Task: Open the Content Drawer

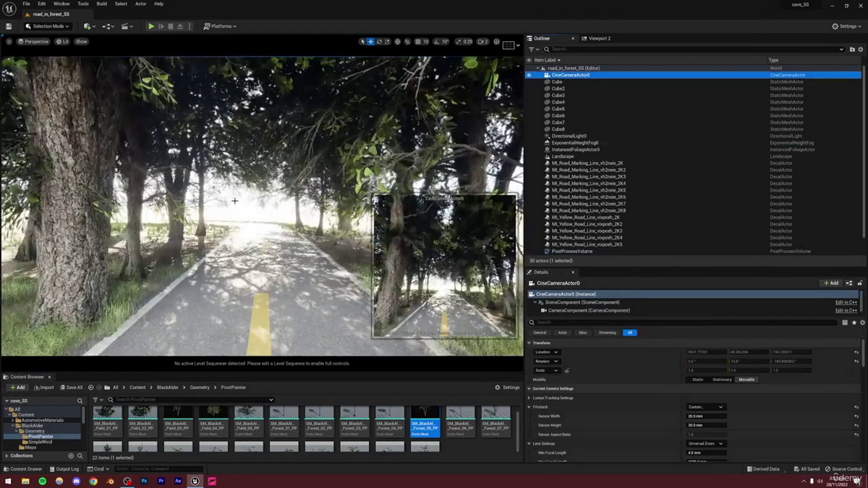Action: tap(24, 469)
